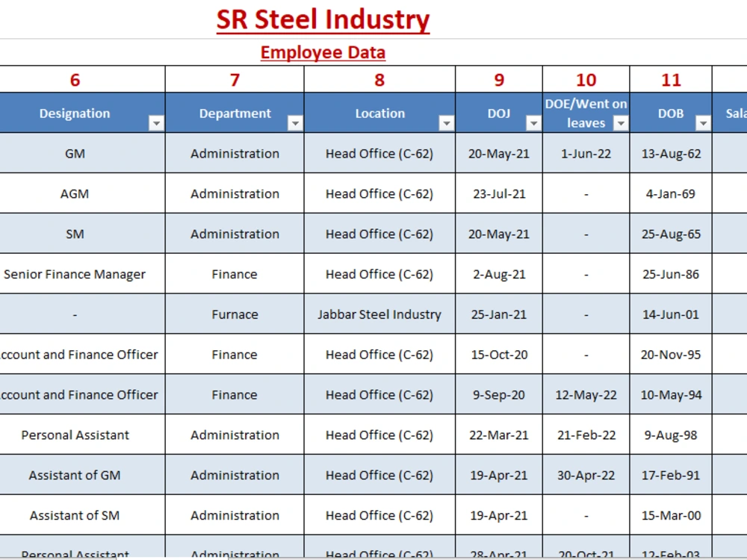Select the leave date cell 12-May-22

586,395
